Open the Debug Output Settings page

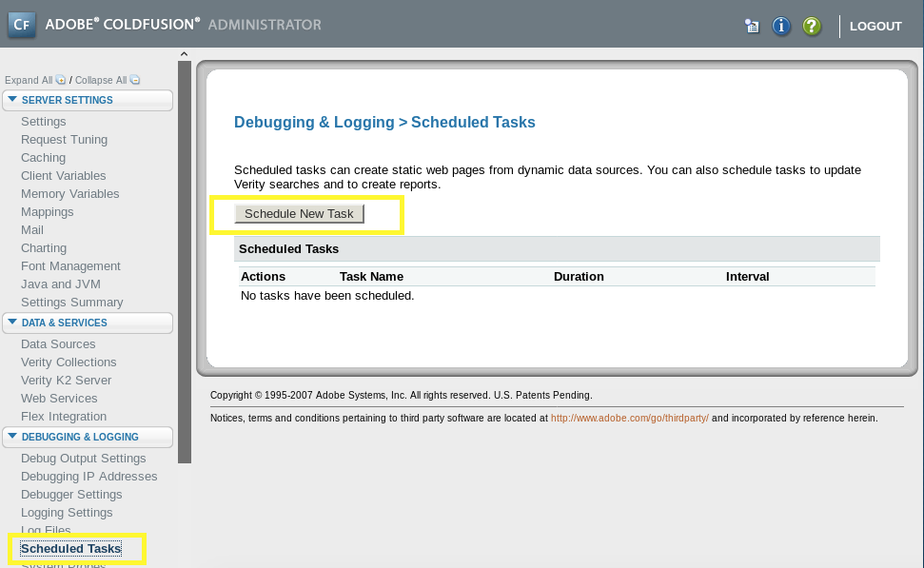click(83, 459)
